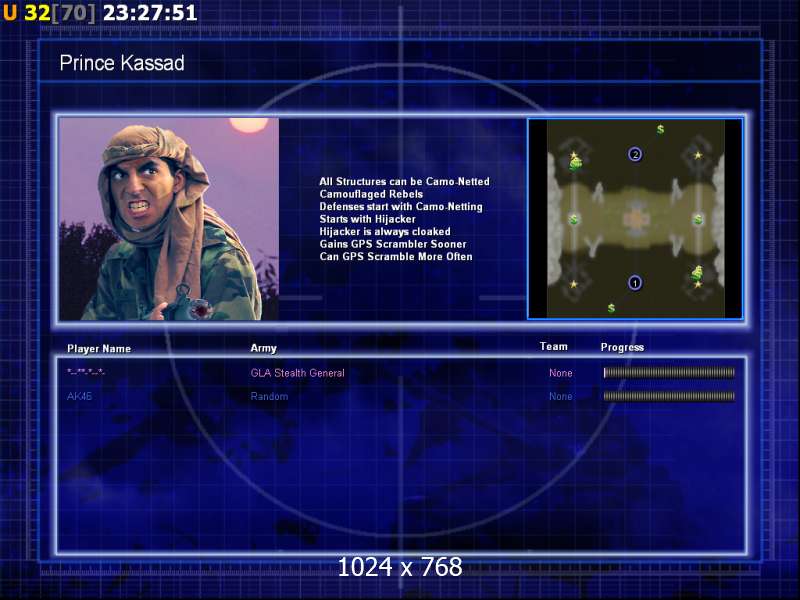Select the supply dollar icon at minimap bottom edge
Screen dimensions: 800x600
(x=611, y=308)
